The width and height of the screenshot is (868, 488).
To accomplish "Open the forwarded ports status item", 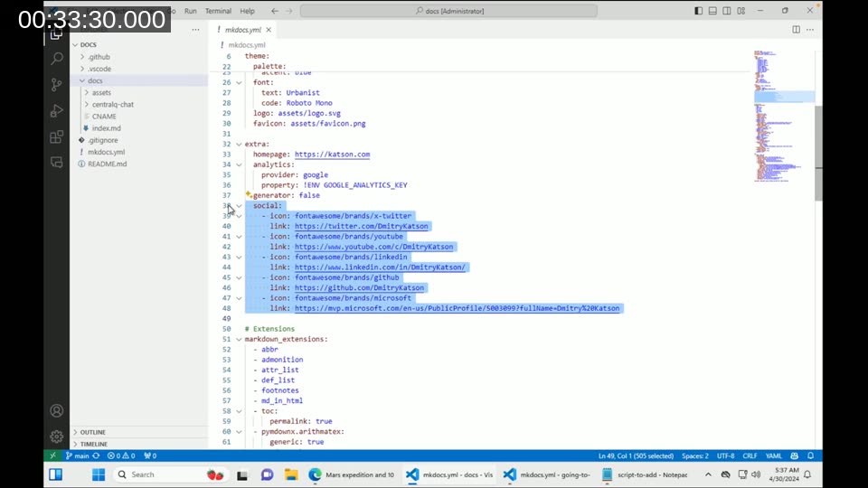I will [150, 455].
